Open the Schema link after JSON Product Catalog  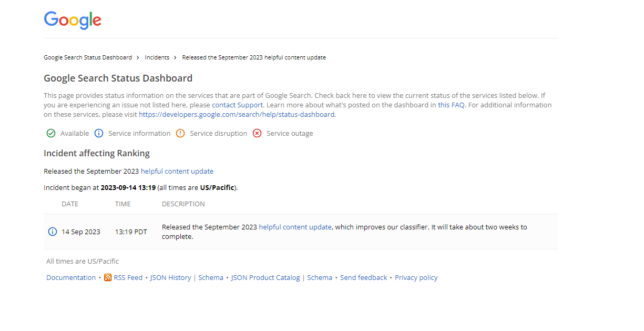320,277
